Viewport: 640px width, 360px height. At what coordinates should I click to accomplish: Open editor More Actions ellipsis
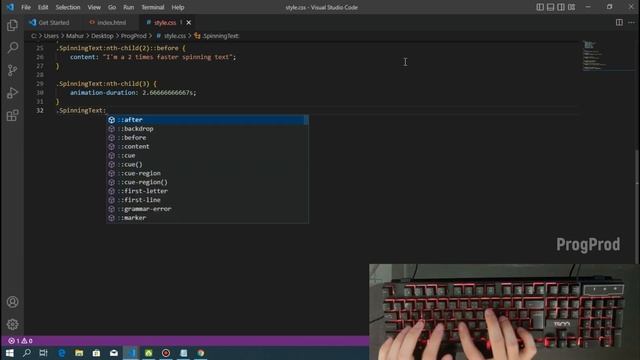coord(631,22)
